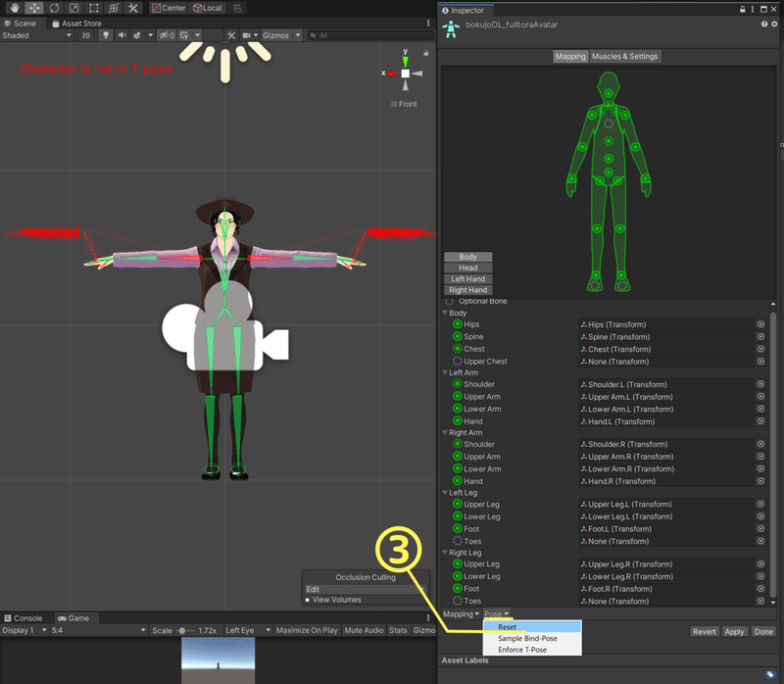Viewport: 784px width, 684px height.
Task: Click the Revert button
Action: tap(704, 632)
